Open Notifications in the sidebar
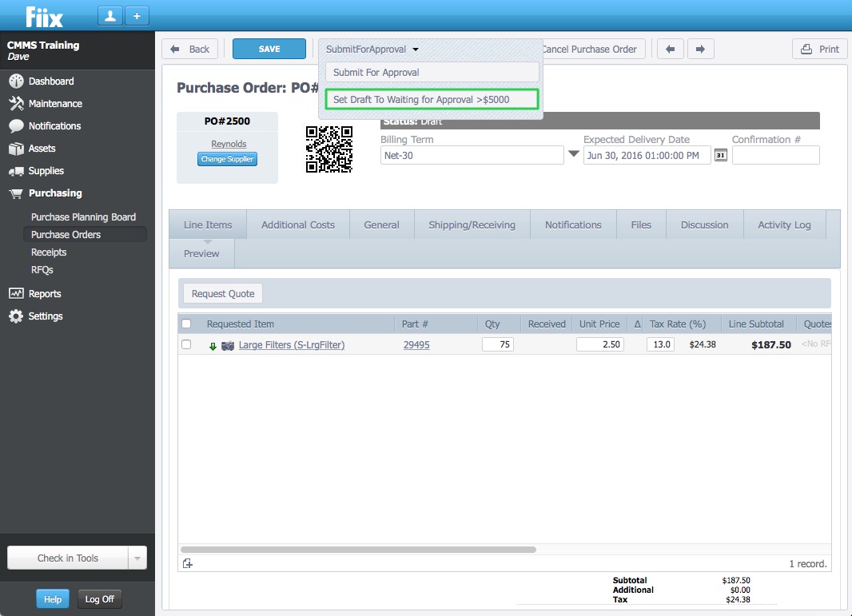This screenshot has height=616, width=852. point(54,126)
